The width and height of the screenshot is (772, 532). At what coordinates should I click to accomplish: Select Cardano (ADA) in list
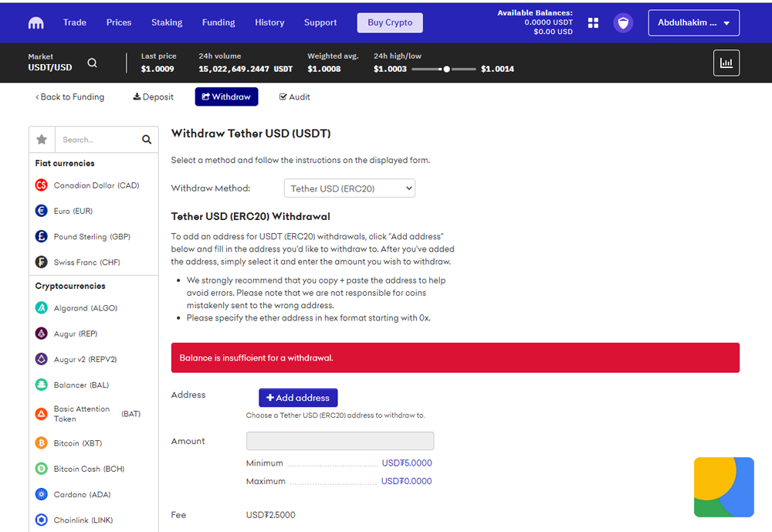pos(83,494)
